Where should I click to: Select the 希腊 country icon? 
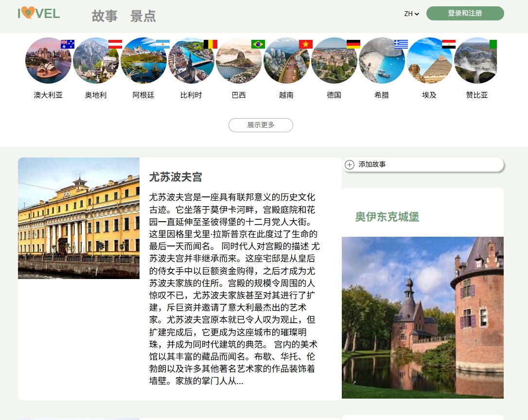[x=382, y=60]
